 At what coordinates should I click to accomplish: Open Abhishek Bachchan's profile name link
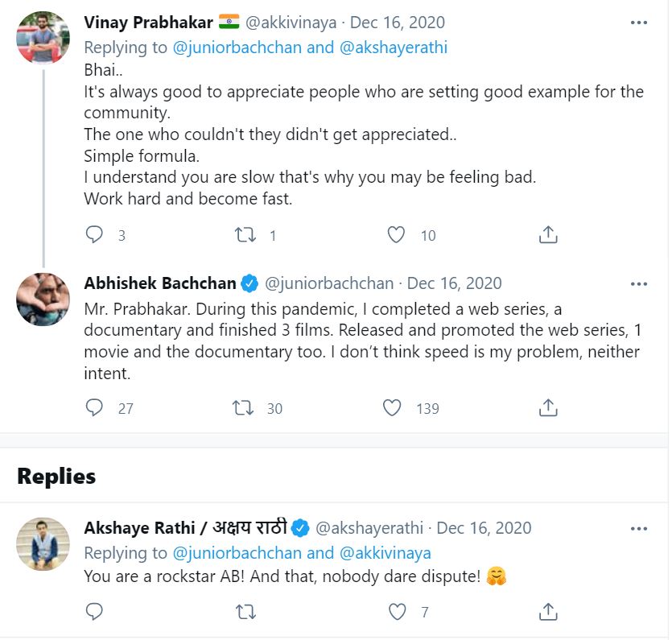160,283
